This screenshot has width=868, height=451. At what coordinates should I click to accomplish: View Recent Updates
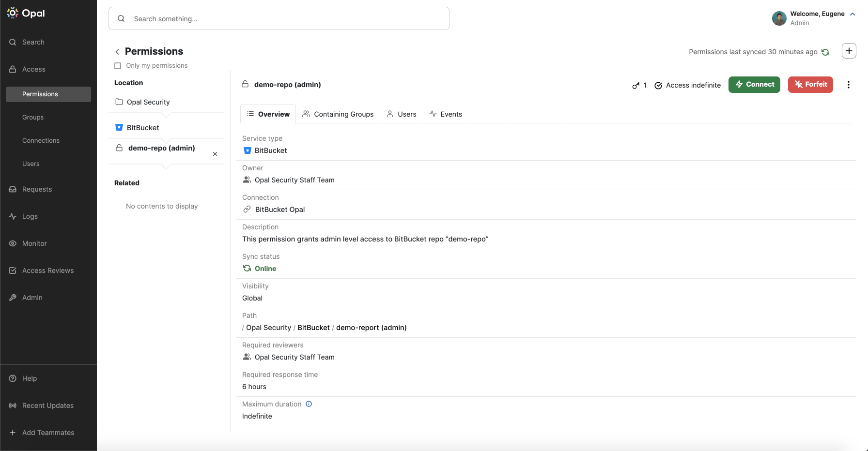point(48,406)
